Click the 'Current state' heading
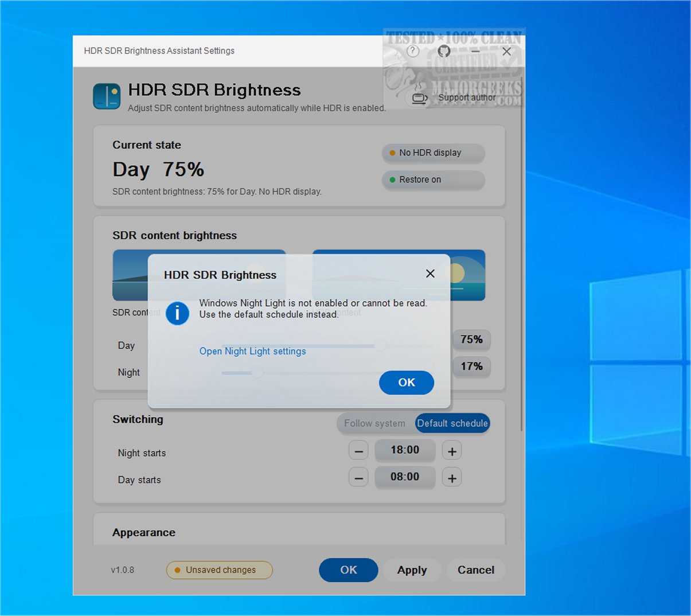 pos(147,145)
